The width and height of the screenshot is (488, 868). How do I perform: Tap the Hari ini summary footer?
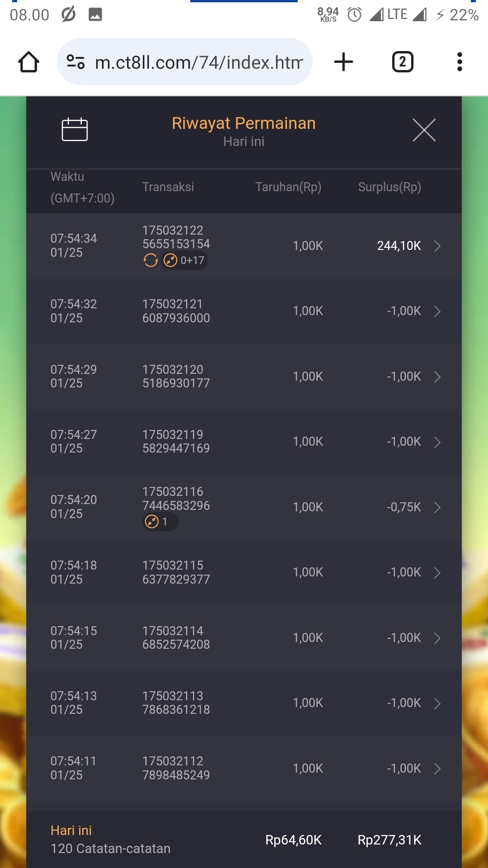click(x=110, y=840)
